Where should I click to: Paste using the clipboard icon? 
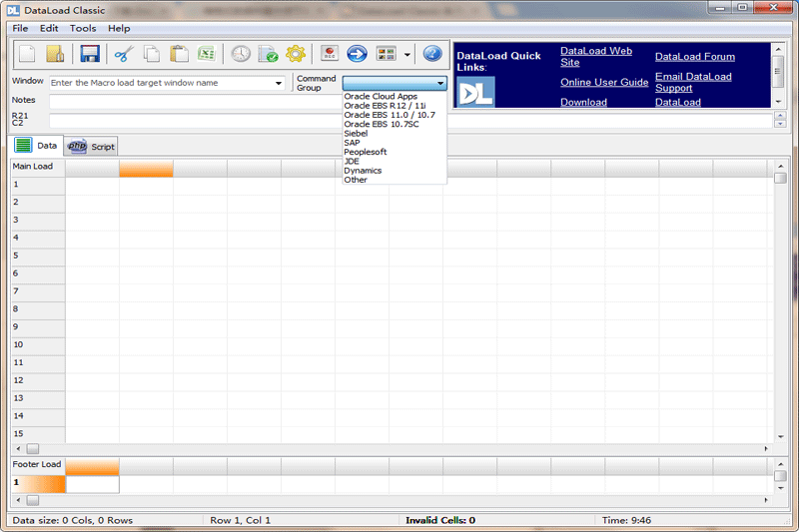coord(179,54)
